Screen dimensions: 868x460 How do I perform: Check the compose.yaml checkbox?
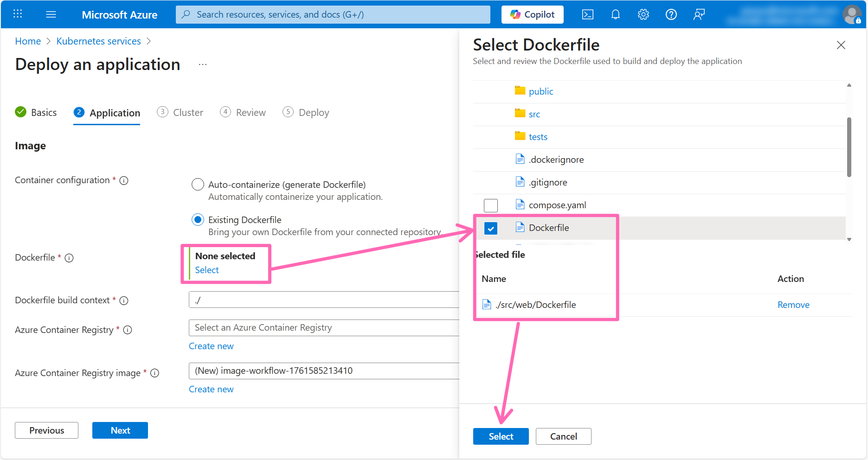(490, 205)
